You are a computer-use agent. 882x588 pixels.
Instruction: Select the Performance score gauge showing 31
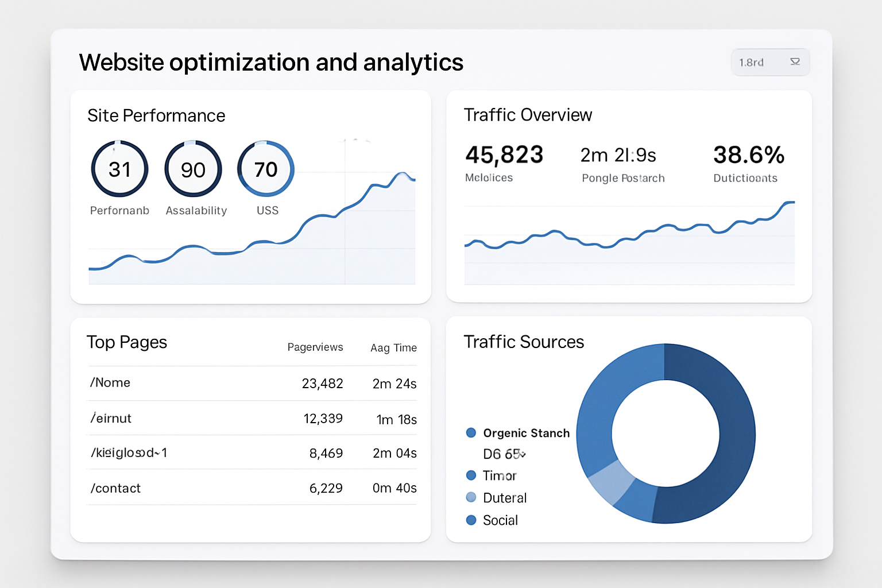point(119,169)
